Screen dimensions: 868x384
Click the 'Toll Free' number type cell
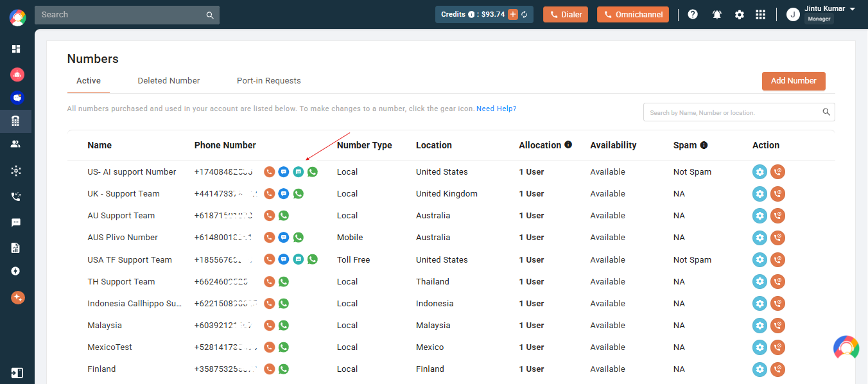click(353, 259)
